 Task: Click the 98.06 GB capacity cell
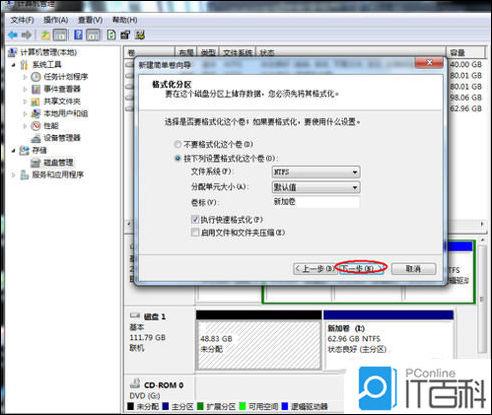click(466, 97)
